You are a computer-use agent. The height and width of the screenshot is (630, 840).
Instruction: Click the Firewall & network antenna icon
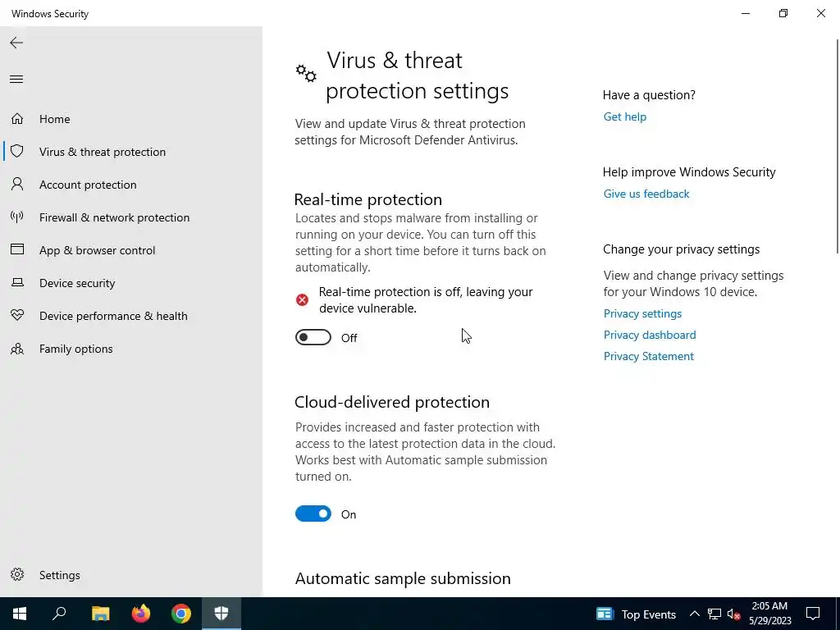coord(17,217)
